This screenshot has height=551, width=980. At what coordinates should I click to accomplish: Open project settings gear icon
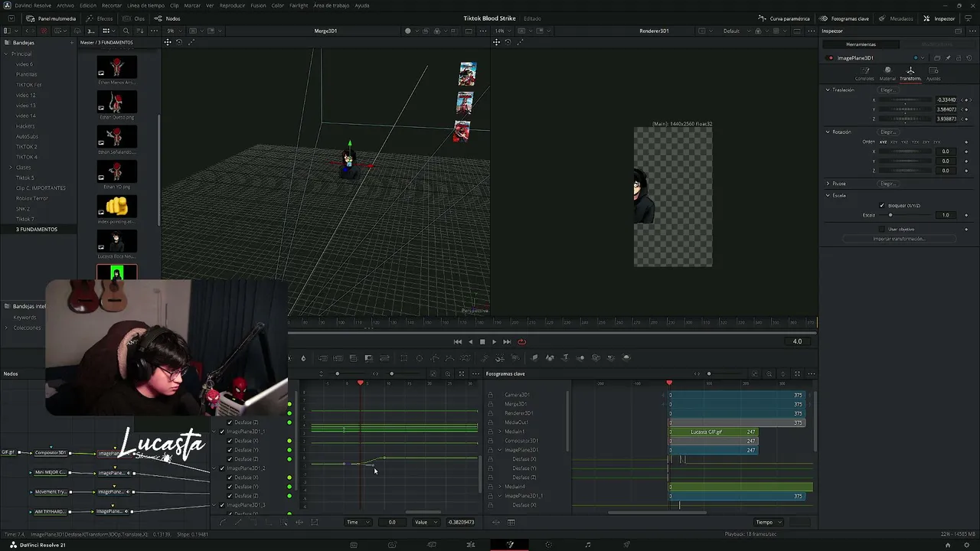tap(967, 545)
